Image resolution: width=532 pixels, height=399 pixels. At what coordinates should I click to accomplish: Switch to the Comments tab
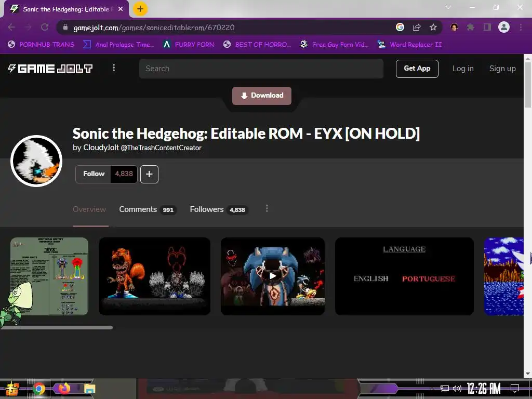click(x=148, y=209)
